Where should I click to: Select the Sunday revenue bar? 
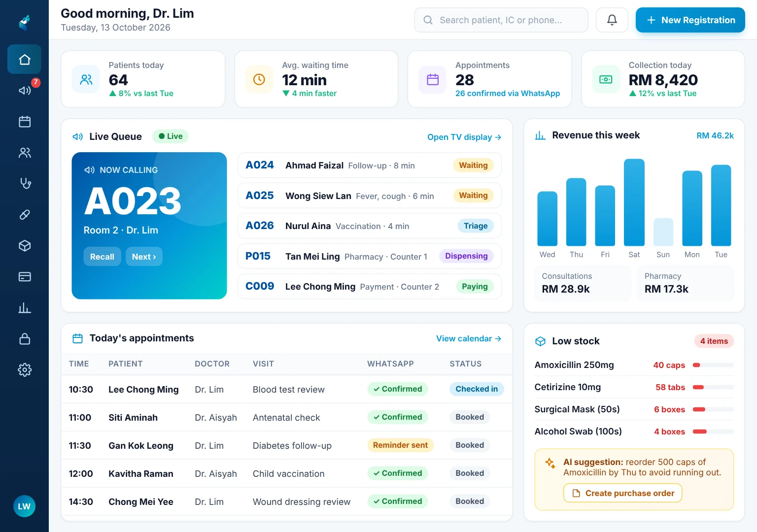coord(663,232)
